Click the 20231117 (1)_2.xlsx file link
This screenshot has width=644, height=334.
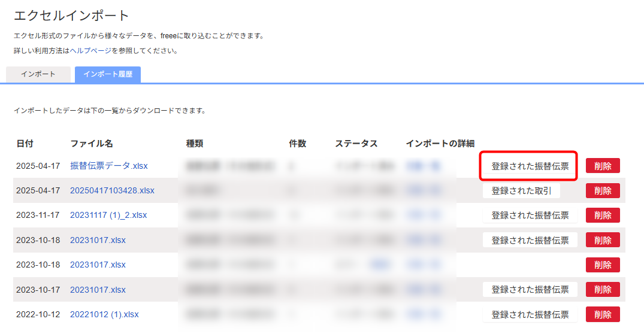[108, 215]
